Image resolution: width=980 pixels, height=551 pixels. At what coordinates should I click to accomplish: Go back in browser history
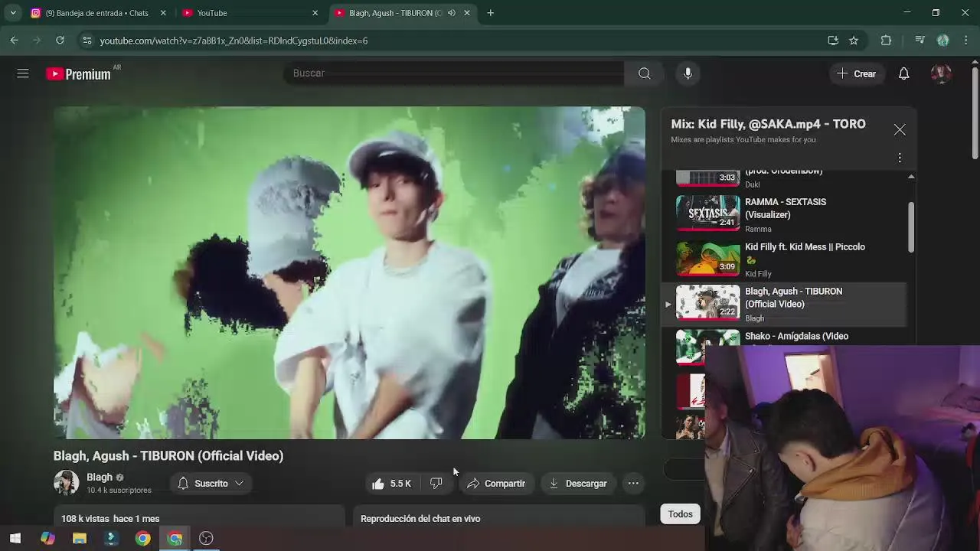point(15,41)
